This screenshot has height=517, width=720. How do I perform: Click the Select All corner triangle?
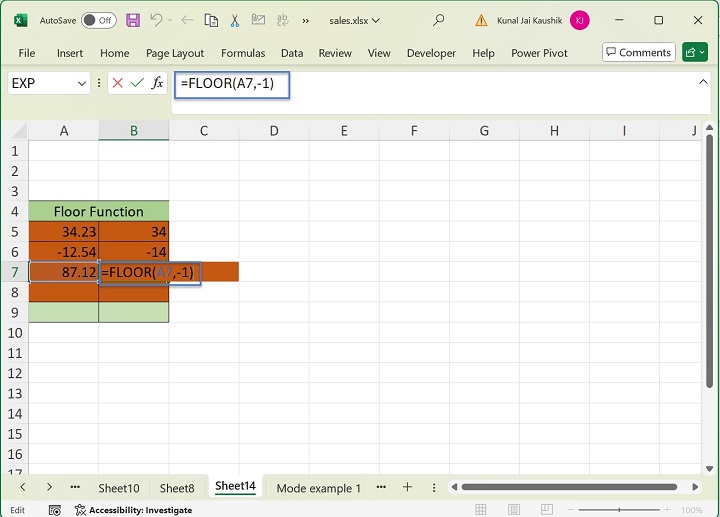pos(19,131)
